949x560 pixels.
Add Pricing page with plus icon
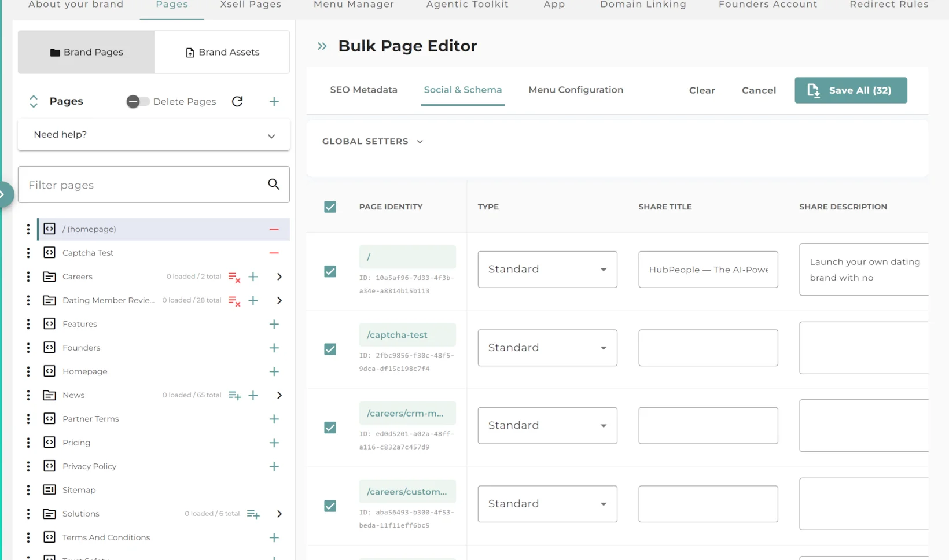(x=274, y=443)
